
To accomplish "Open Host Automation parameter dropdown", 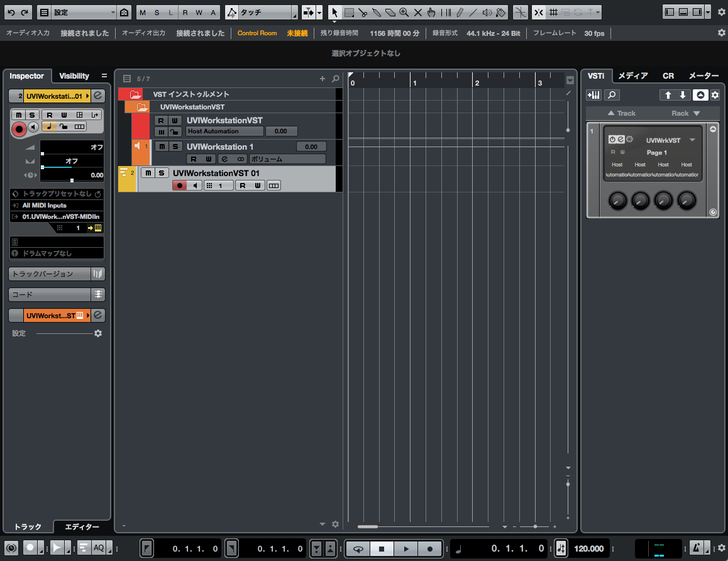I will 224,131.
